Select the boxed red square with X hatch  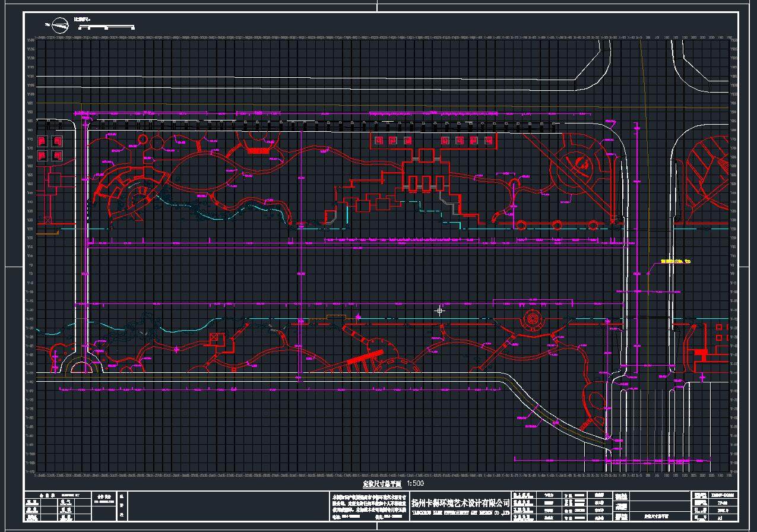pyautogui.click(x=214, y=339)
